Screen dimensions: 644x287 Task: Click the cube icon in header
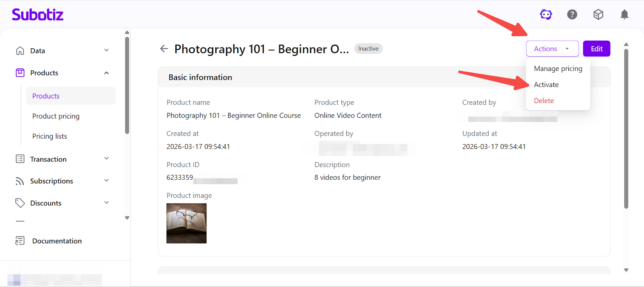point(598,15)
